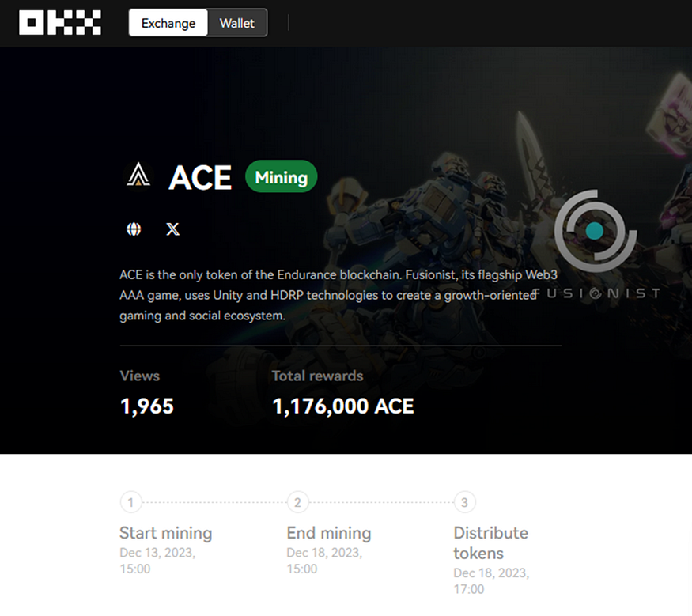Image resolution: width=692 pixels, height=616 pixels.
Task: Click the ACE token logo
Action: [x=138, y=176]
